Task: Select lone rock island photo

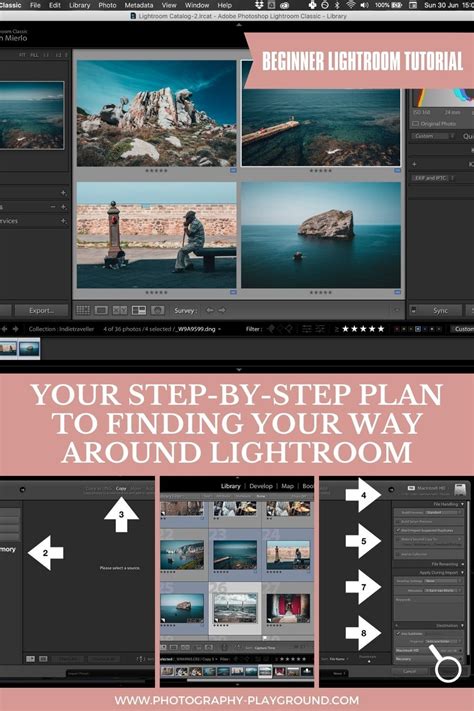Action: pyautogui.click(x=321, y=235)
